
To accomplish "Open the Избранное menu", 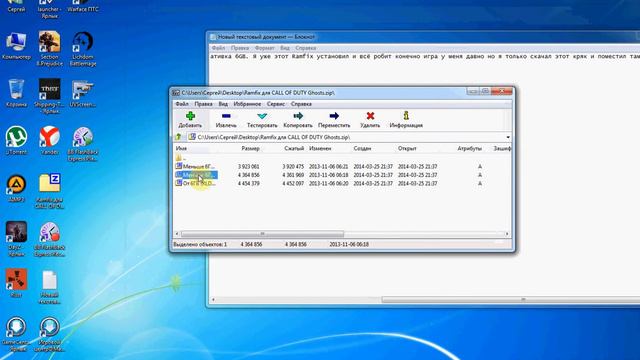I will [247, 104].
